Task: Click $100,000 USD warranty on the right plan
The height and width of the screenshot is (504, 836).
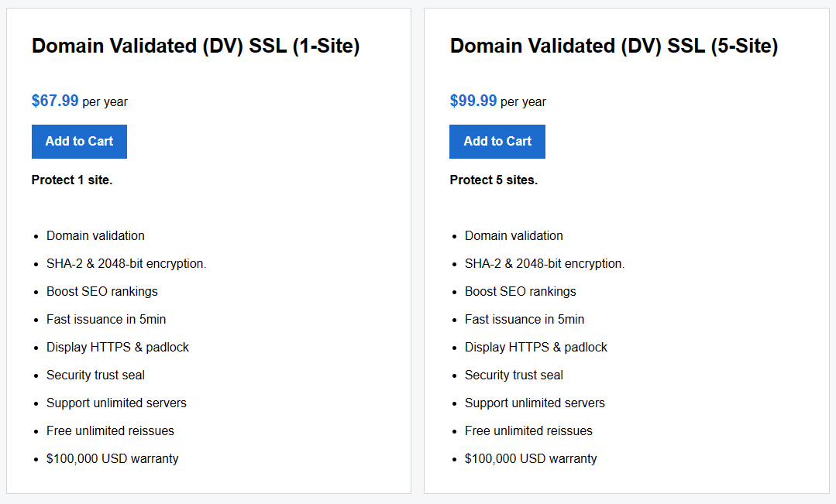Action: pos(530,458)
